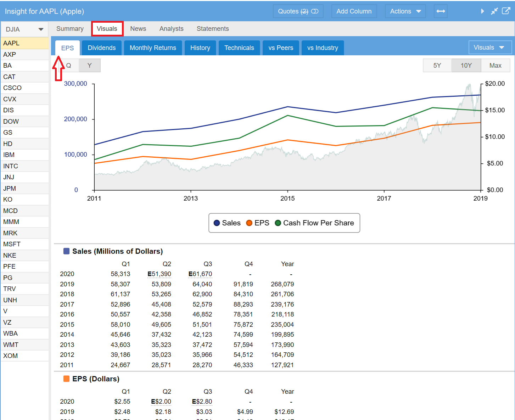515x420 pixels.
Task: Select UNH in the ticker list
Action: point(24,300)
